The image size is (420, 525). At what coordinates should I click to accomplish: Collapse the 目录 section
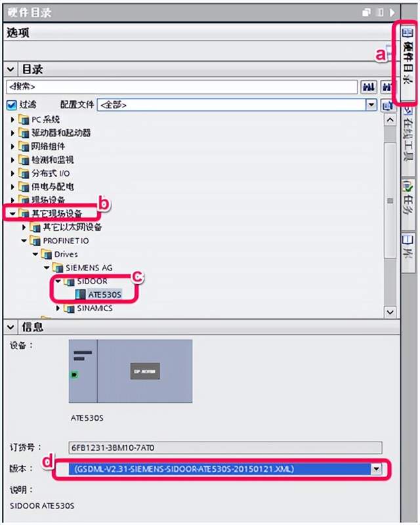[10, 70]
